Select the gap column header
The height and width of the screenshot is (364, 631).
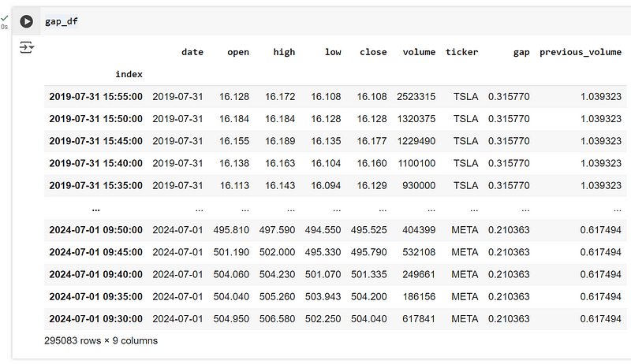521,52
